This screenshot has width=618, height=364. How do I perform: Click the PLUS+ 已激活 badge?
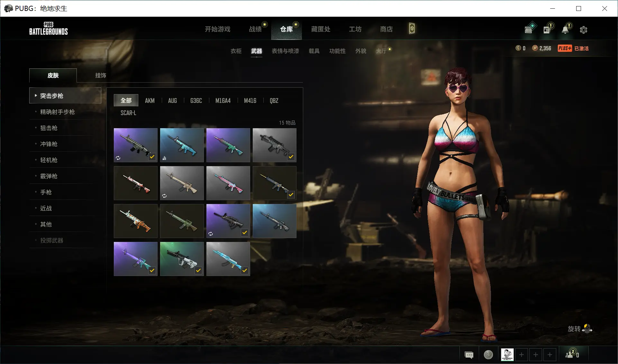pyautogui.click(x=573, y=48)
